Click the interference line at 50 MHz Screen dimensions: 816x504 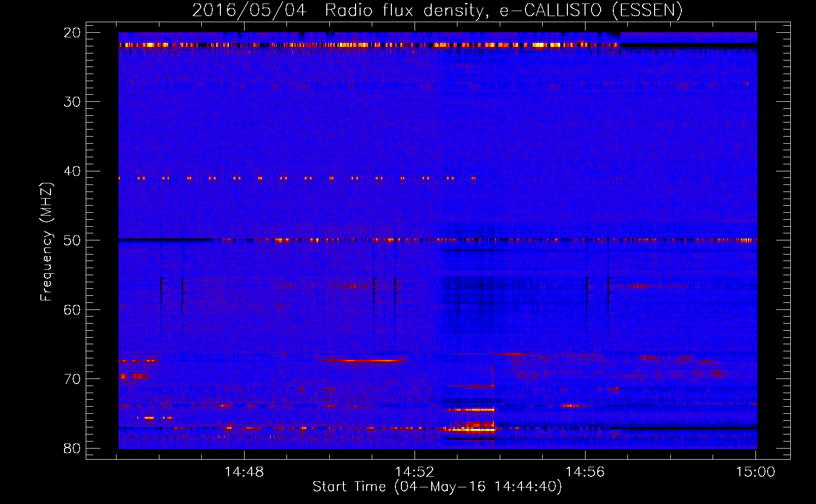[x=438, y=240]
